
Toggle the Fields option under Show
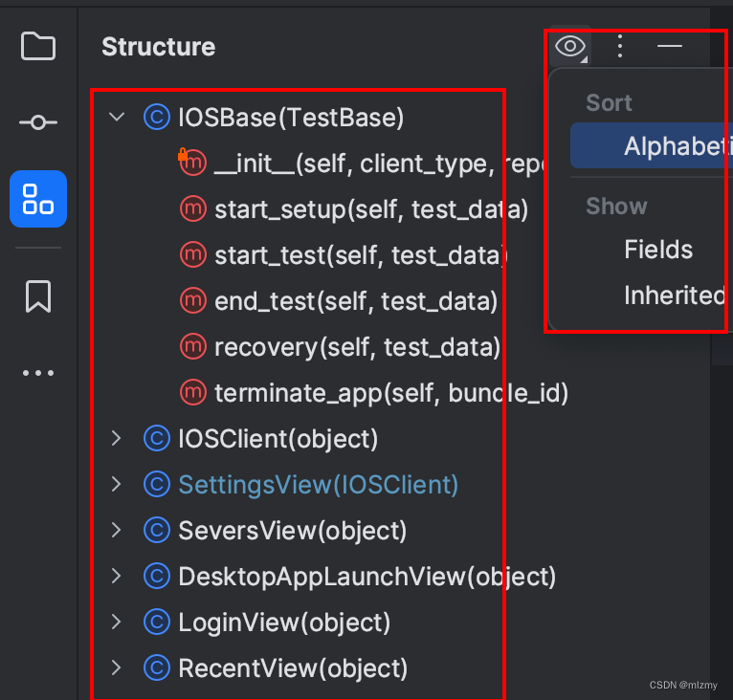point(658,249)
